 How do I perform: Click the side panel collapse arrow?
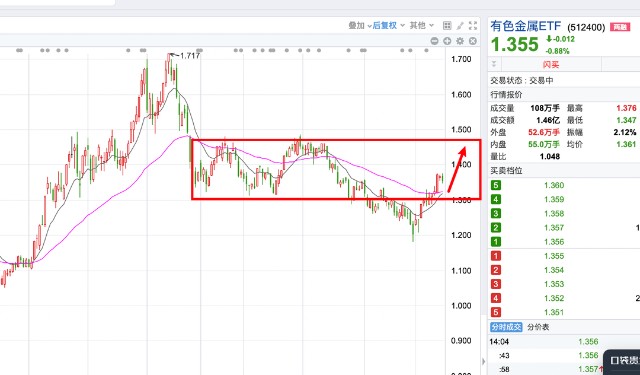(x=484, y=361)
